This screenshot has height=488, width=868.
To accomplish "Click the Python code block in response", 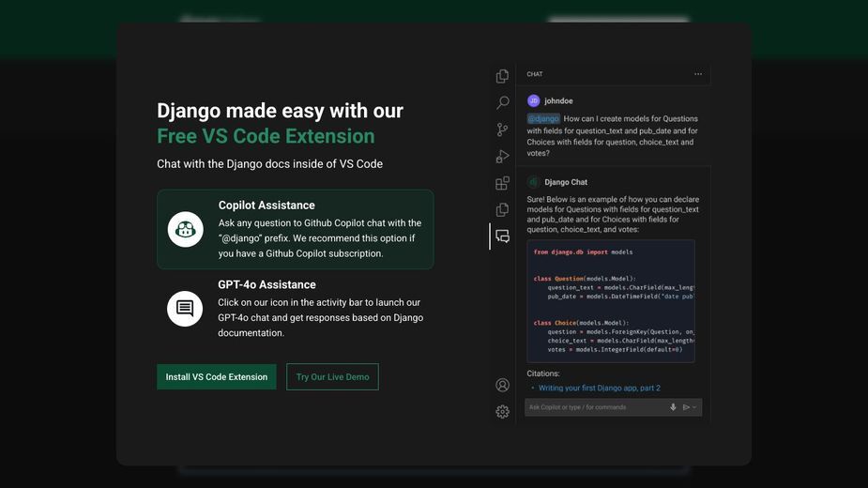I will [611, 300].
